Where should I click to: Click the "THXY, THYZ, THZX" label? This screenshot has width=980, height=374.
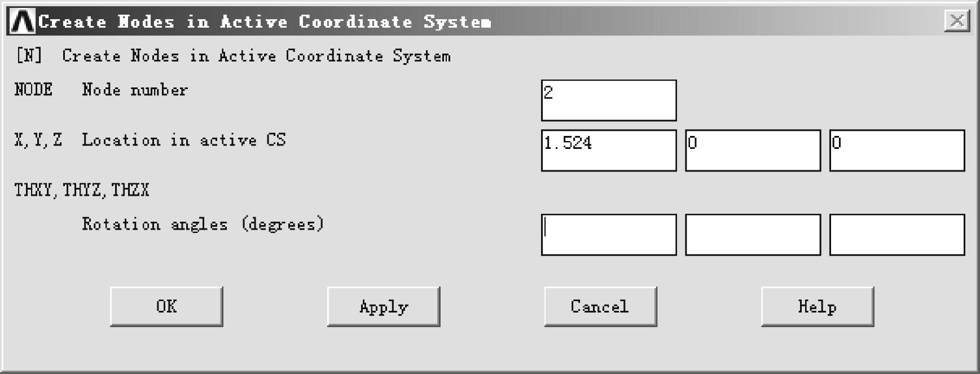point(82,190)
